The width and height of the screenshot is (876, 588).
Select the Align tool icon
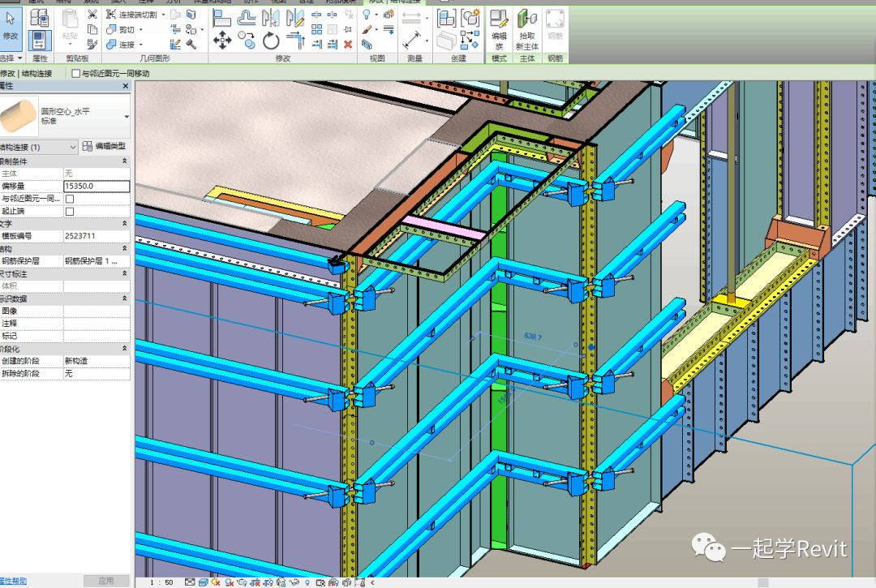pyautogui.click(x=221, y=18)
